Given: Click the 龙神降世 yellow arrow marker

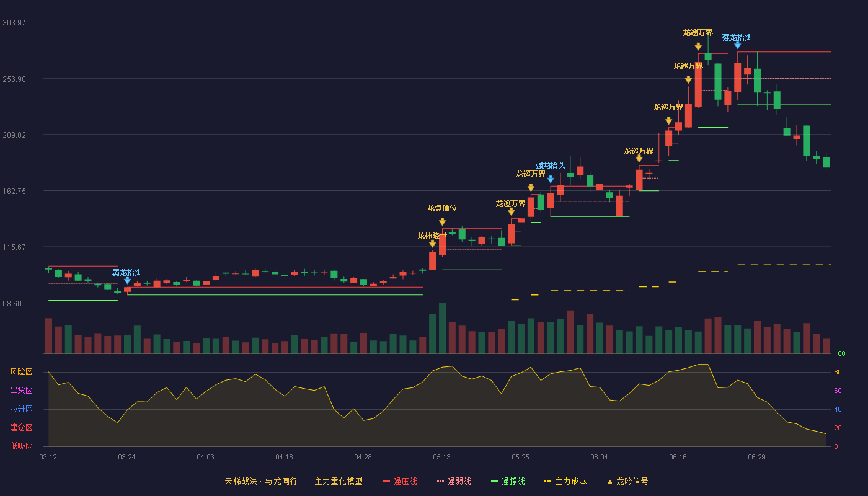Looking at the screenshot, I should coord(432,244).
